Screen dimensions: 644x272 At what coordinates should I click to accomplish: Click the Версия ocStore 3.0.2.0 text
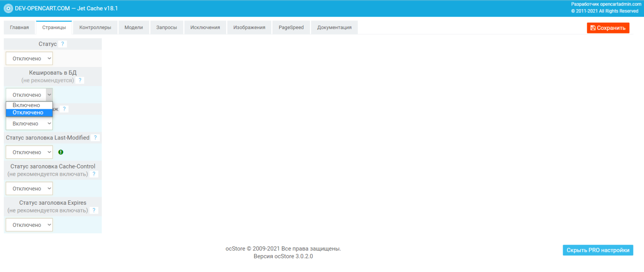click(x=283, y=256)
